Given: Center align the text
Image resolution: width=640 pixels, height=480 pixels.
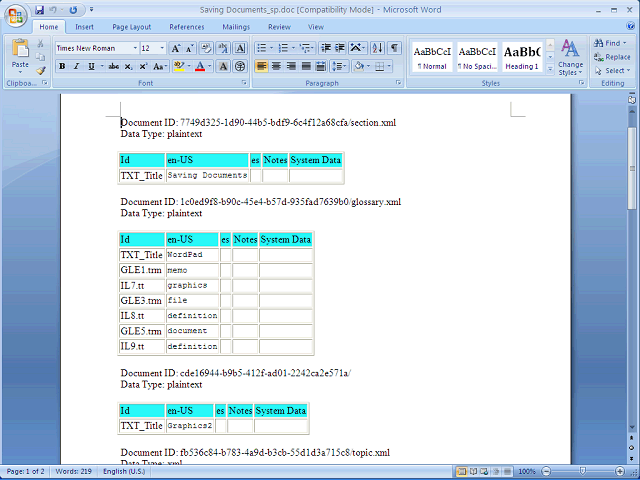Looking at the screenshot, I should pos(276,66).
